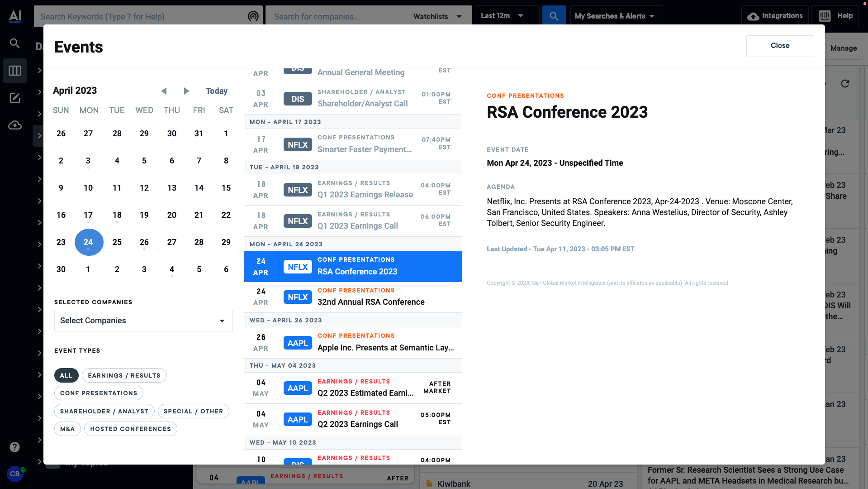Click the Manage button behind the dialog
Image resolution: width=868 pixels, height=489 pixels.
843,48
